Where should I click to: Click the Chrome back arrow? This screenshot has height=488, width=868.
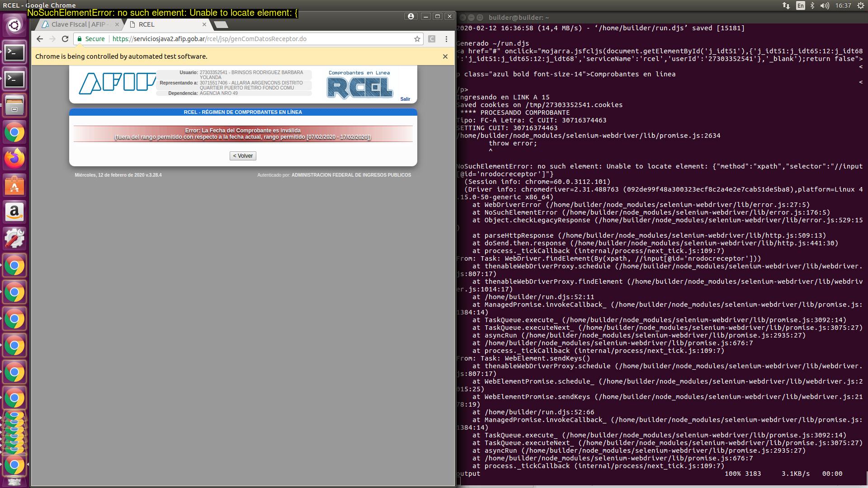click(x=40, y=39)
